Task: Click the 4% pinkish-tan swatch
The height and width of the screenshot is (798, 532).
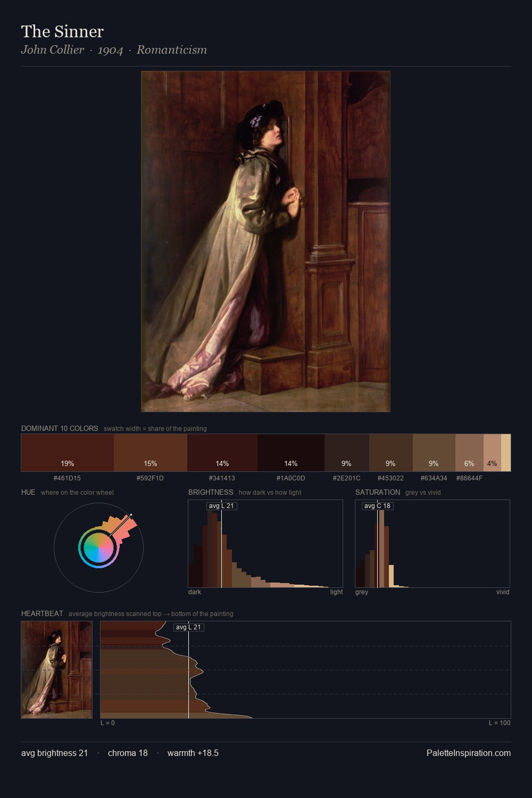Action: (492, 453)
